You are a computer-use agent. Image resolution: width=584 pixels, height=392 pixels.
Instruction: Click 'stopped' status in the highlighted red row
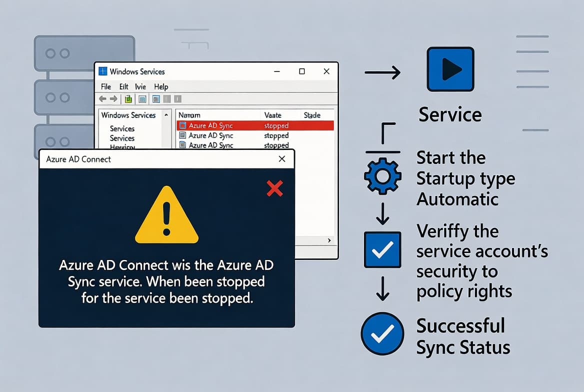(x=276, y=125)
